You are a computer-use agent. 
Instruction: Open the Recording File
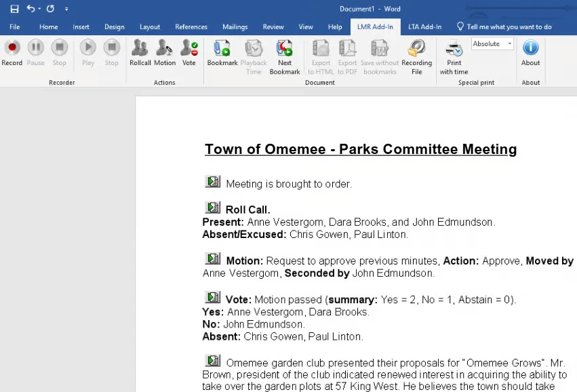pyautogui.click(x=416, y=57)
